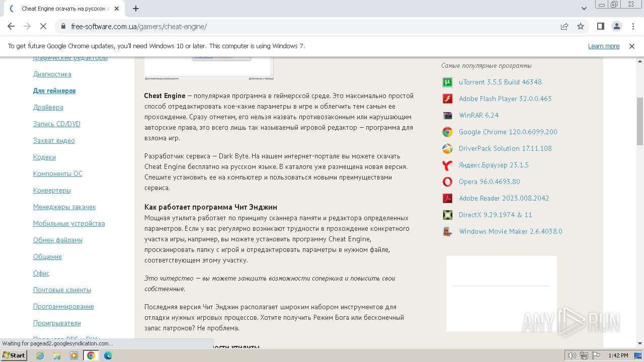Open the Почтовые клиенты category
The image size is (644, 362).
coord(62,290)
